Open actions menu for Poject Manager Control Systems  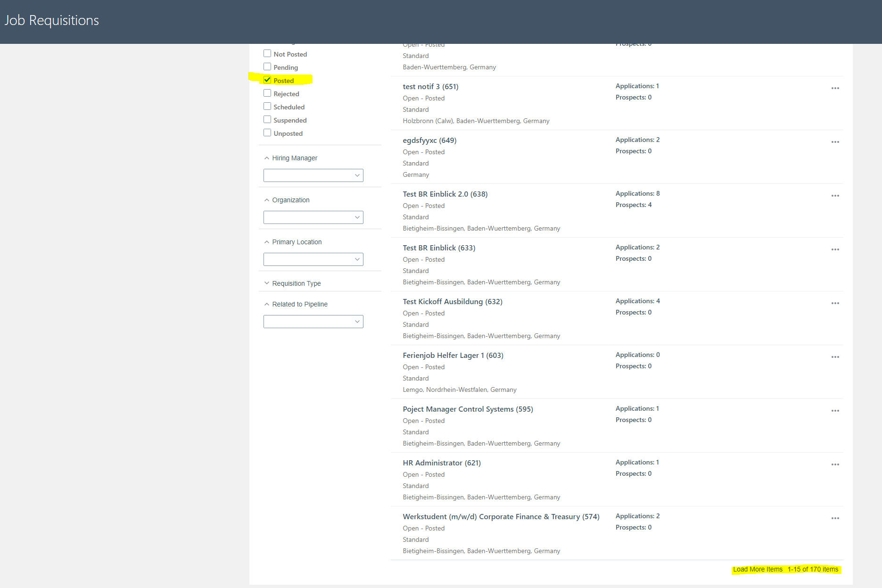[x=835, y=411]
